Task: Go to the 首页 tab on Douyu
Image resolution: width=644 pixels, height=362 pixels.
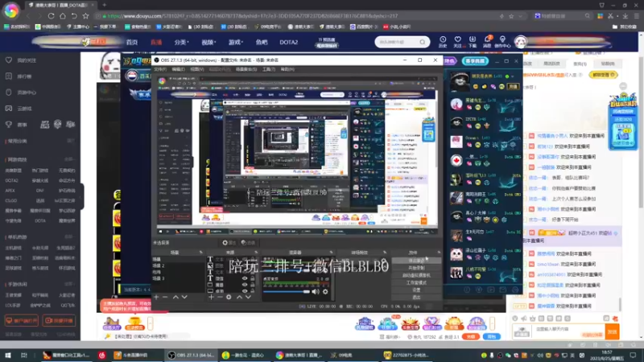Action: pos(132,42)
